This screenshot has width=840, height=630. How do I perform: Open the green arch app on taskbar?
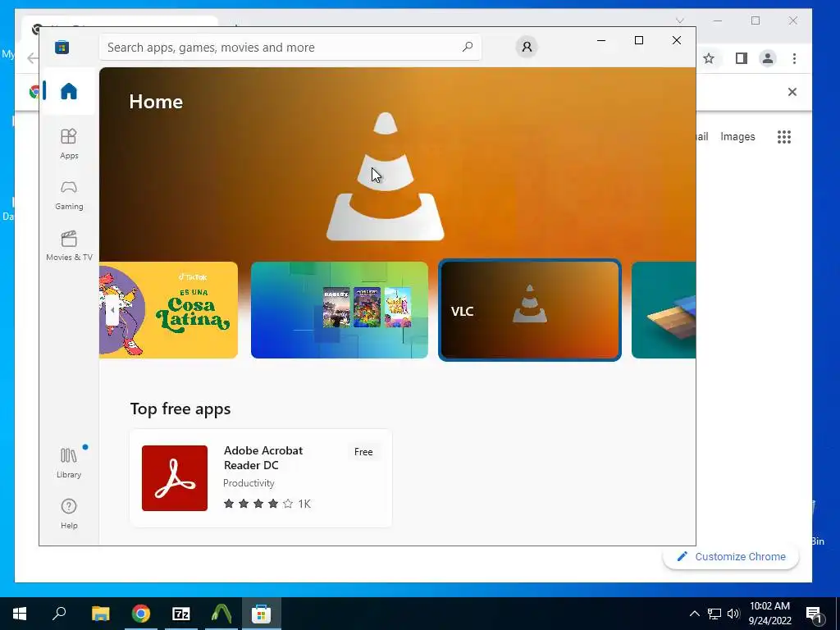(x=221, y=614)
